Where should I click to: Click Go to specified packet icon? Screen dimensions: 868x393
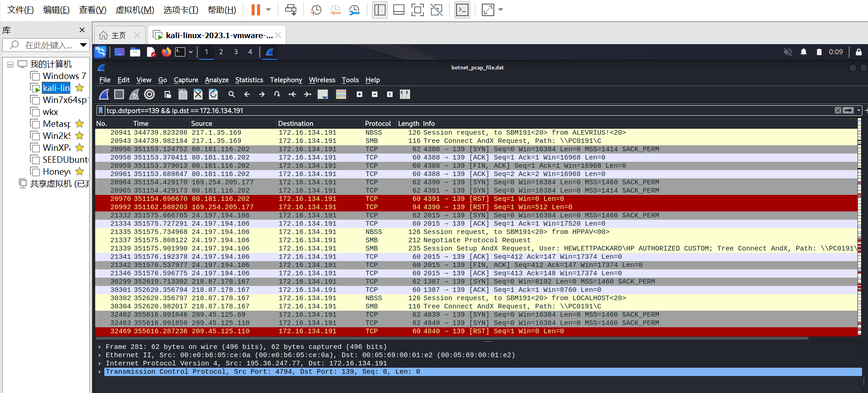[277, 94]
